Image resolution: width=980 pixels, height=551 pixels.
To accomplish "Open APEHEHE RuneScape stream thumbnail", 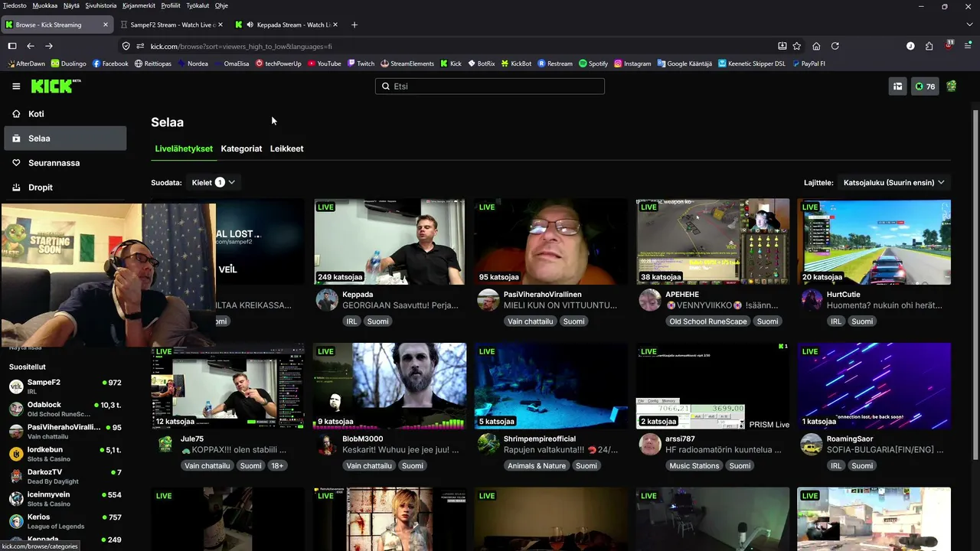I will pyautogui.click(x=713, y=242).
